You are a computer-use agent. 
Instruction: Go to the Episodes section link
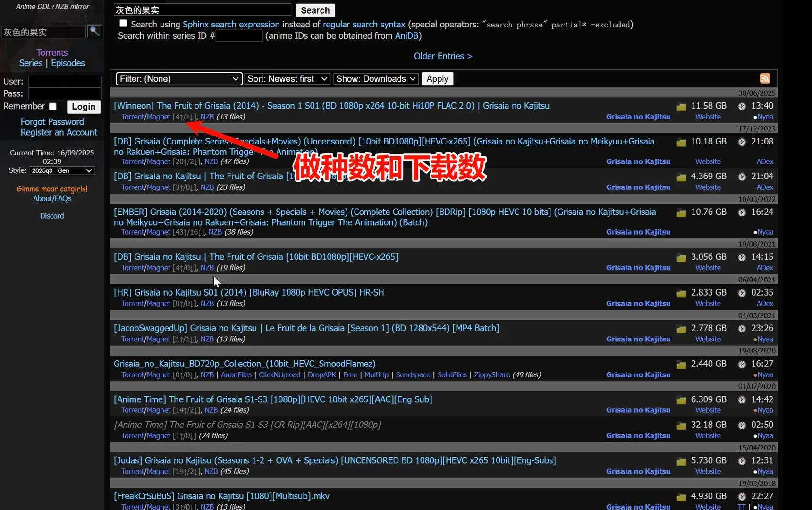click(68, 63)
